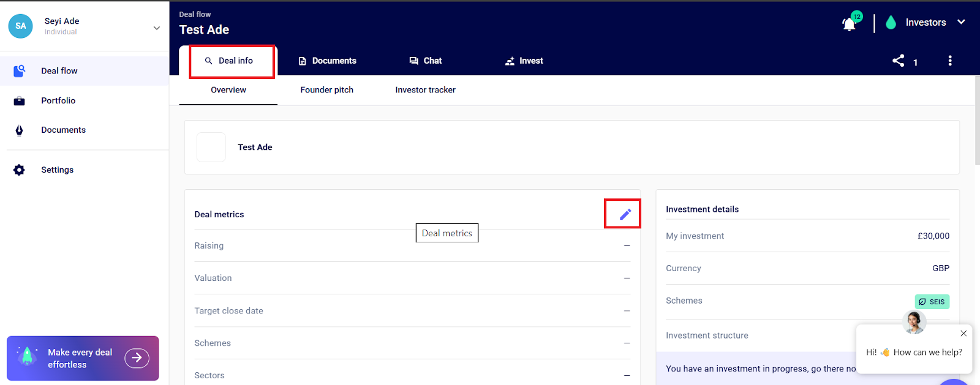Switch to the Documents tab
The width and height of the screenshot is (980, 385).
coord(327,61)
